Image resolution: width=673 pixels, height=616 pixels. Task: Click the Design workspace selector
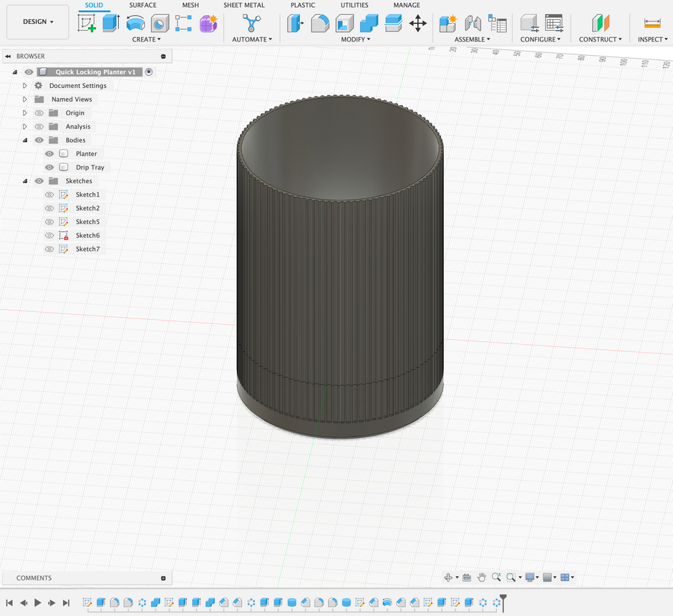tap(37, 21)
